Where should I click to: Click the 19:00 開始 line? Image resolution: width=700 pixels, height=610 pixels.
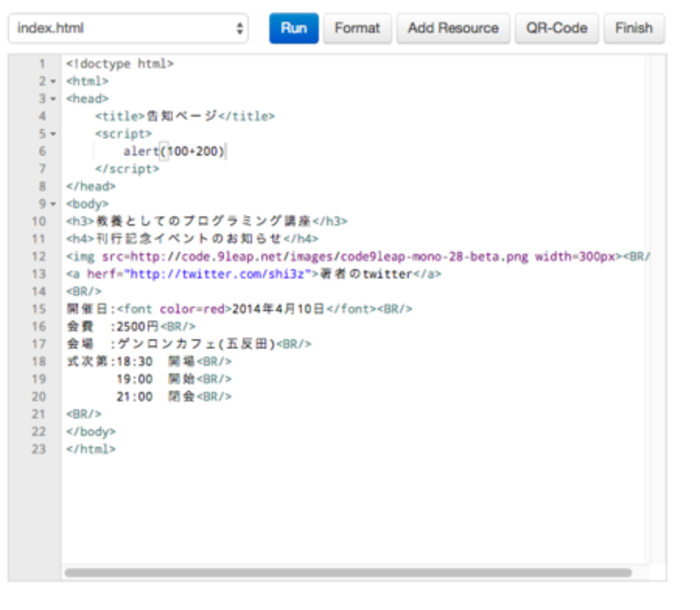(174, 379)
